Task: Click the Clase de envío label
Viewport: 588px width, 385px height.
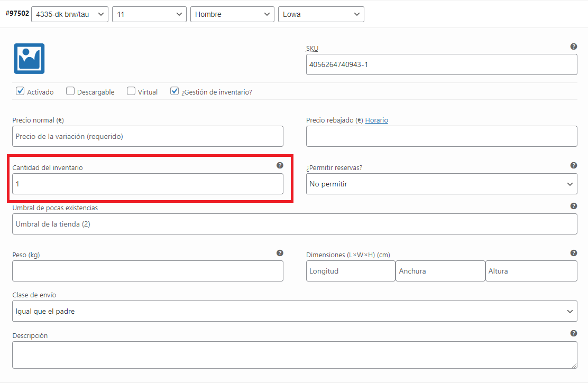Action: (x=34, y=295)
